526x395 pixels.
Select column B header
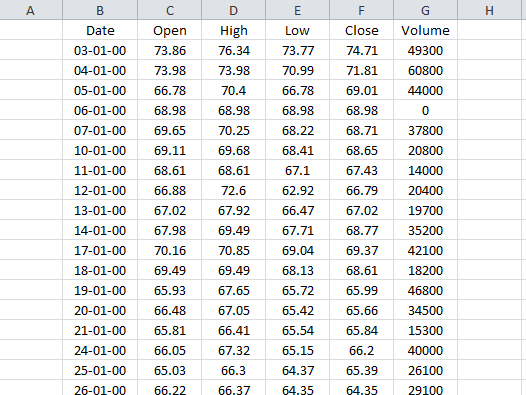pos(100,10)
